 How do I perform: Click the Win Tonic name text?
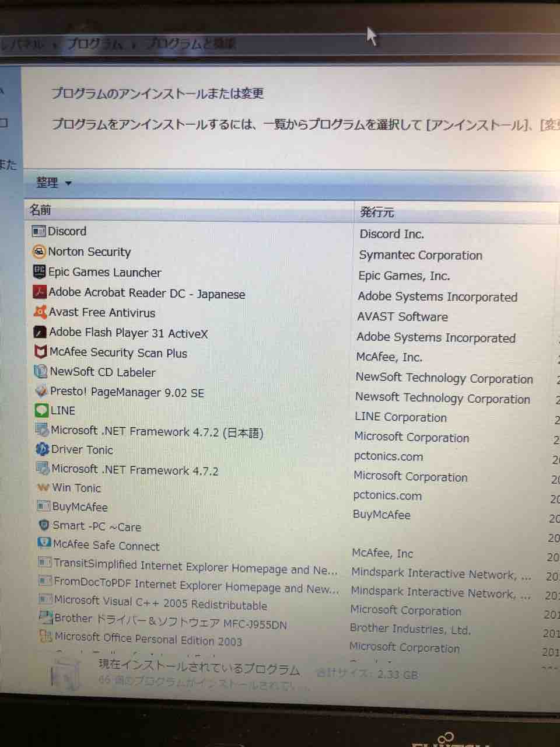coord(76,488)
